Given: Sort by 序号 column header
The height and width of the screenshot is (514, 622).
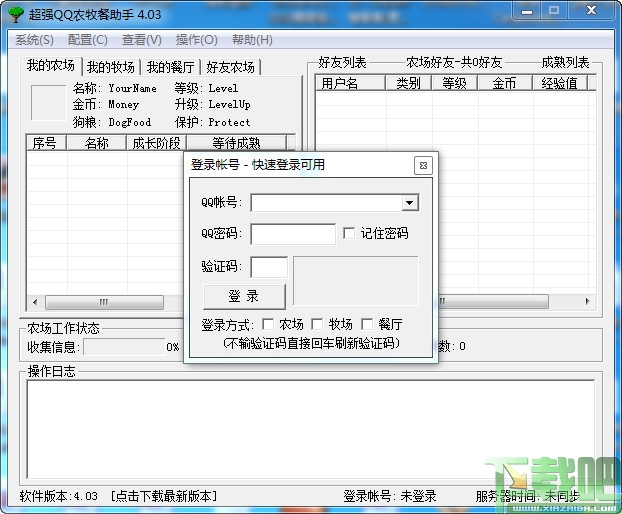Looking at the screenshot, I should coord(46,143).
